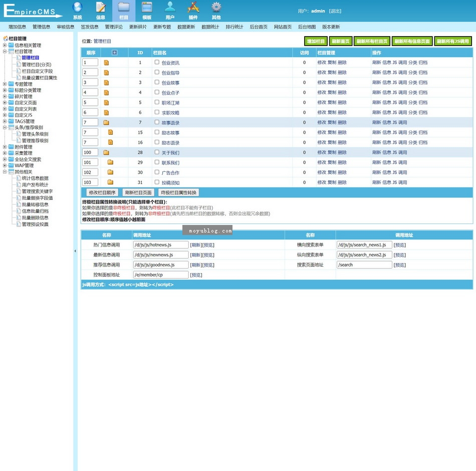This screenshot has height=471, width=476.
Task: Click the folder icon in 投稿须知 row
Action: click(110, 182)
